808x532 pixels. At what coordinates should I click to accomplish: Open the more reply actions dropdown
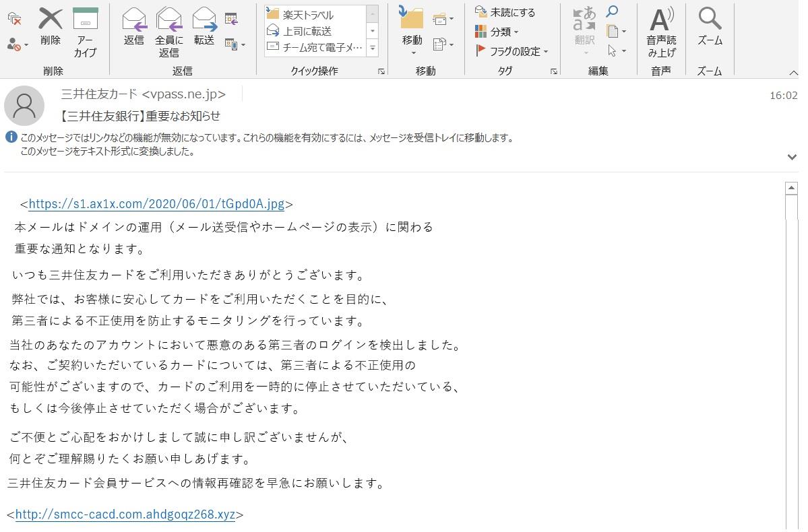point(235,45)
